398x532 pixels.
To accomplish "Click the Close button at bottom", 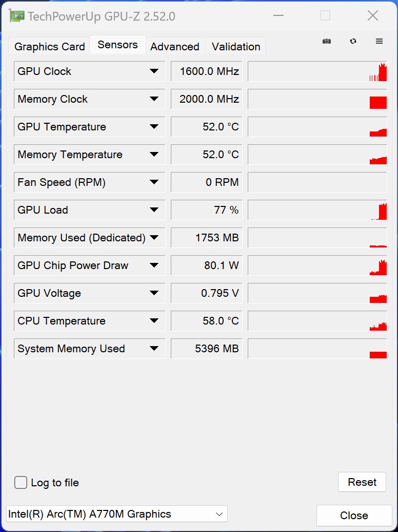I will (x=354, y=515).
